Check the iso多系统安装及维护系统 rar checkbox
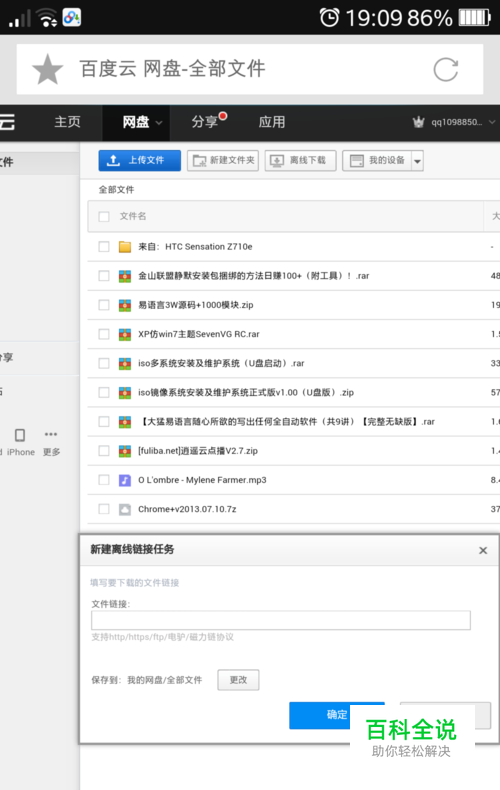Viewport: 500px width, 790px height. (x=104, y=363)
